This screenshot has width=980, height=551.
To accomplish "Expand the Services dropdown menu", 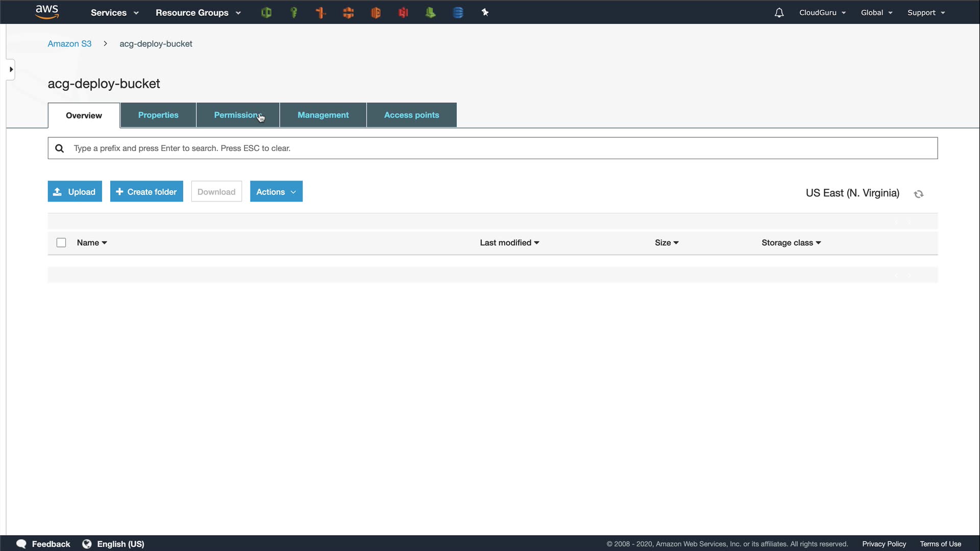I will click(114, 13).
